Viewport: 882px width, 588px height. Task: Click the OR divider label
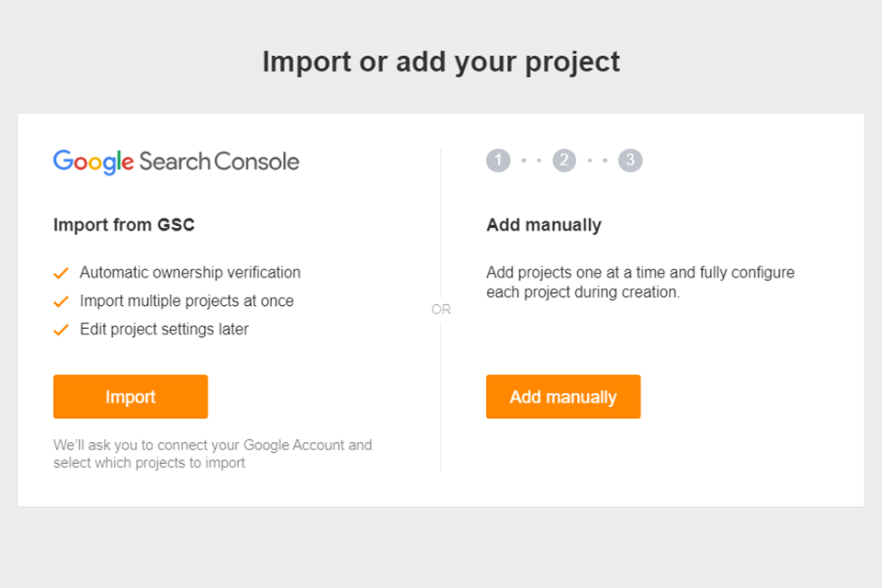pos(441,310)
